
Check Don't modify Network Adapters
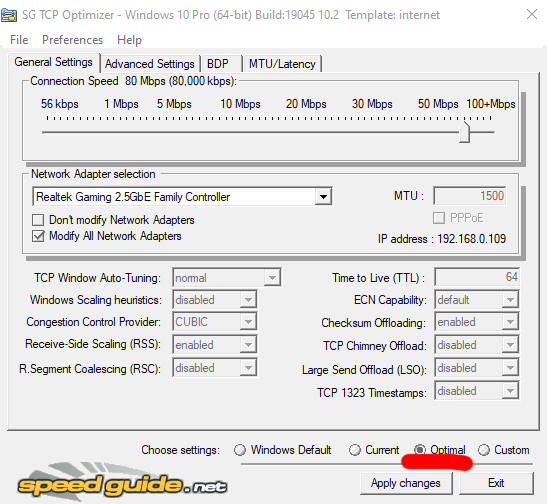point(38,220)
